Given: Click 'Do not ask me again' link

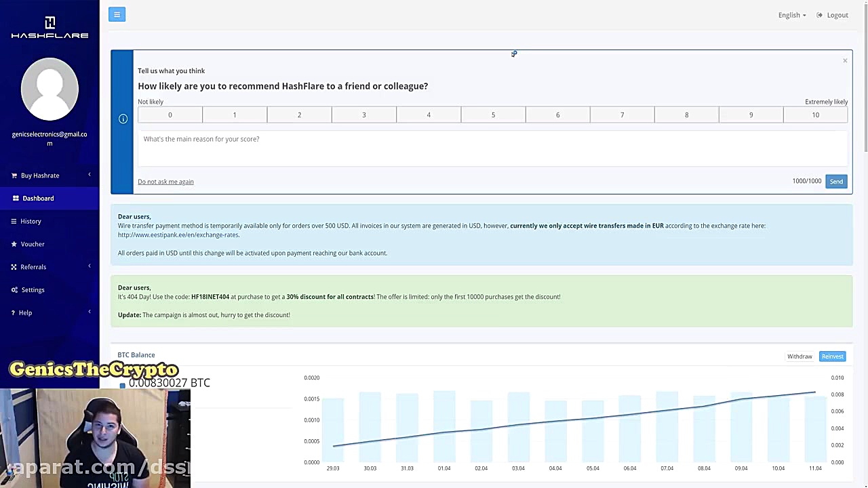Looking at the screenshot, I should click(165, 182).
